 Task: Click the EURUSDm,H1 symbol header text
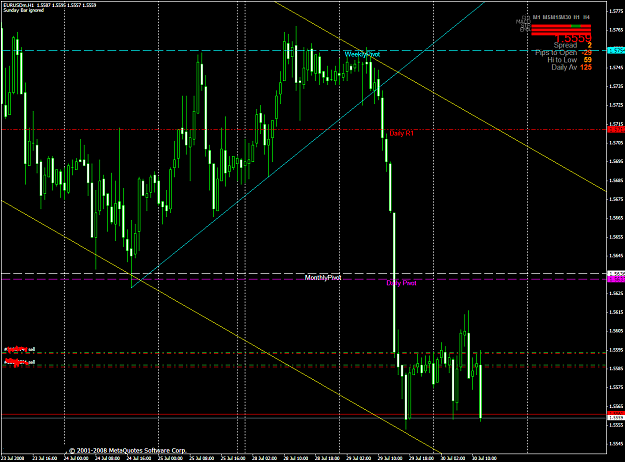coord(18,5)
